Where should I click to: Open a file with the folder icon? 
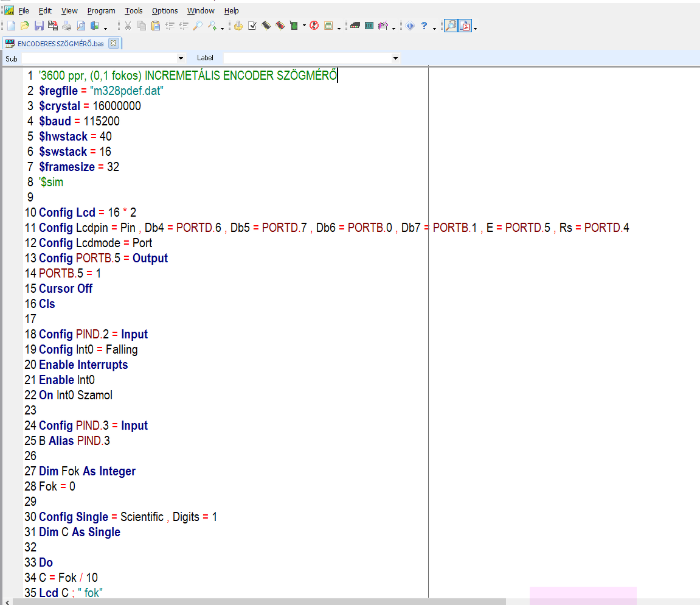pyautogui.click(x=25, y=26)
